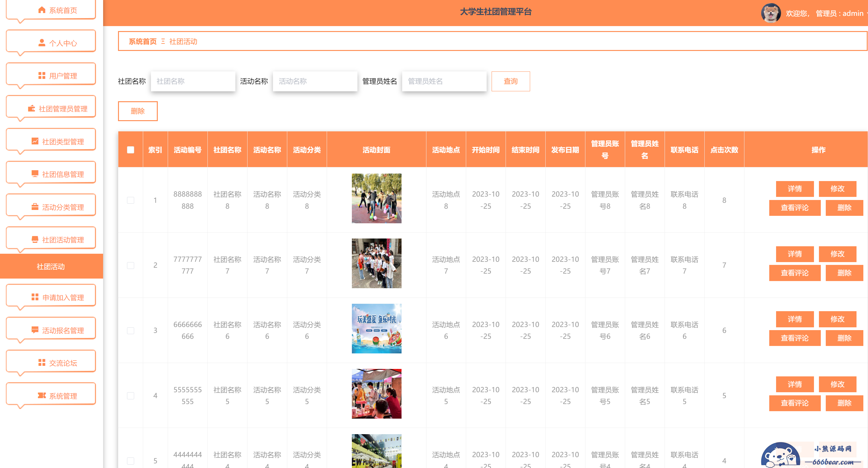The width and height of the screenshot is (868, 468).
Task: Select the 社团活动 menu item in sidebar
Action: tap(51, 266)
